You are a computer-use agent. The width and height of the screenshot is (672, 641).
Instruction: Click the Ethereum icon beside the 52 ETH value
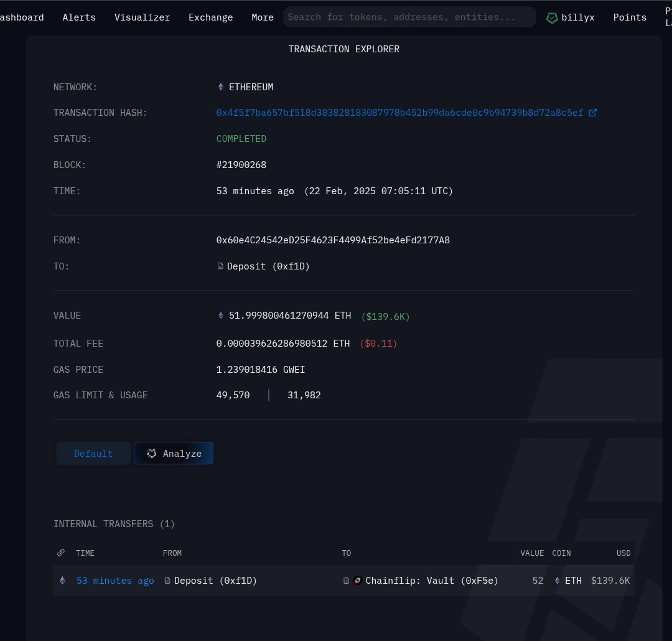[556, 580]
